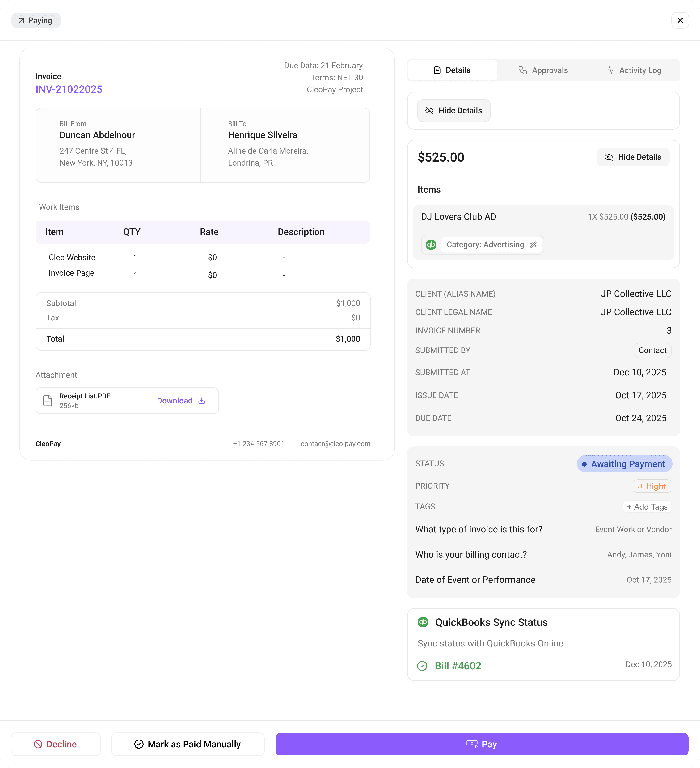Hide details next to the $525.00 amount
700x768 pixels.
click(633, 157)
